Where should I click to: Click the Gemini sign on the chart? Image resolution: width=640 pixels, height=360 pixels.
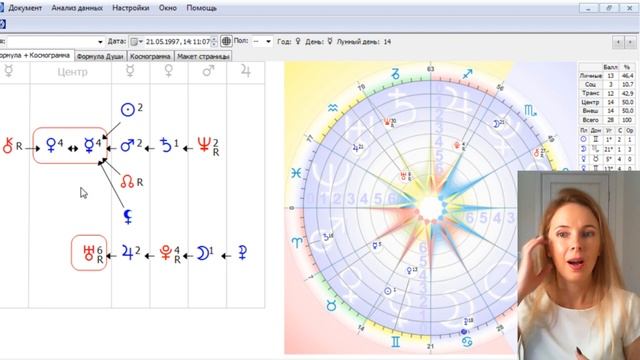click(396, 342)
